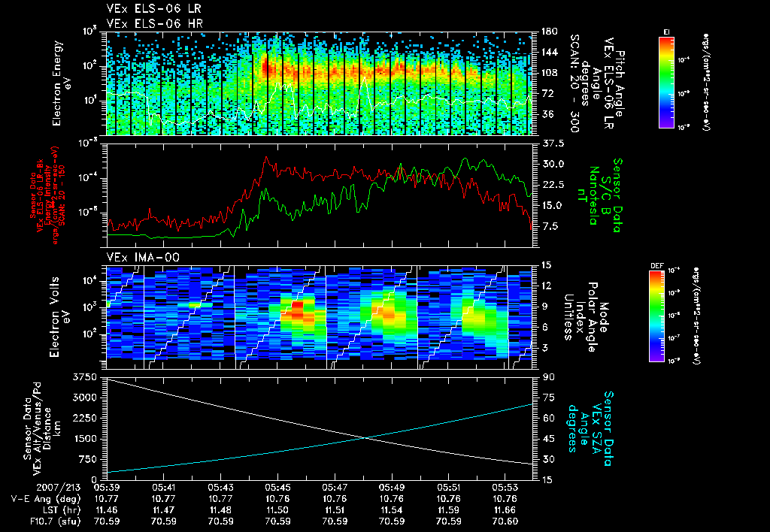The height and width of the screenshot is (532, 770).
Task: Click the 3750 km altitude tick
Action: (84, 377)
